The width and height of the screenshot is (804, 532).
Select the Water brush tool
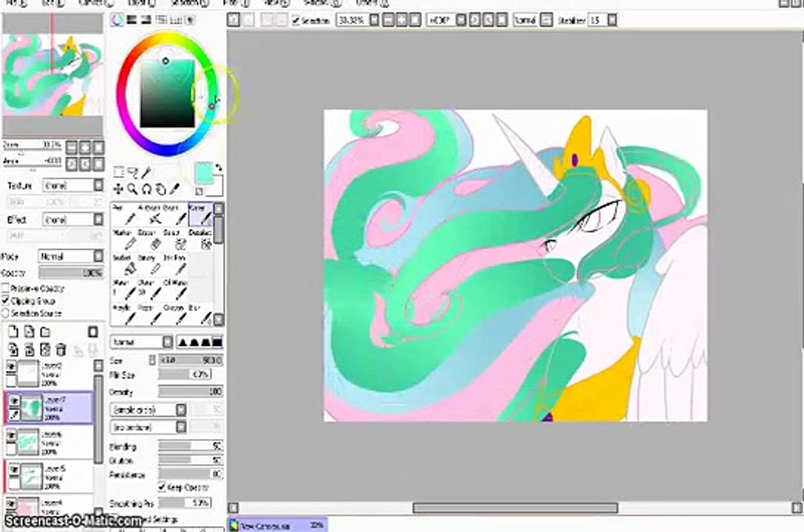(201, 215)
